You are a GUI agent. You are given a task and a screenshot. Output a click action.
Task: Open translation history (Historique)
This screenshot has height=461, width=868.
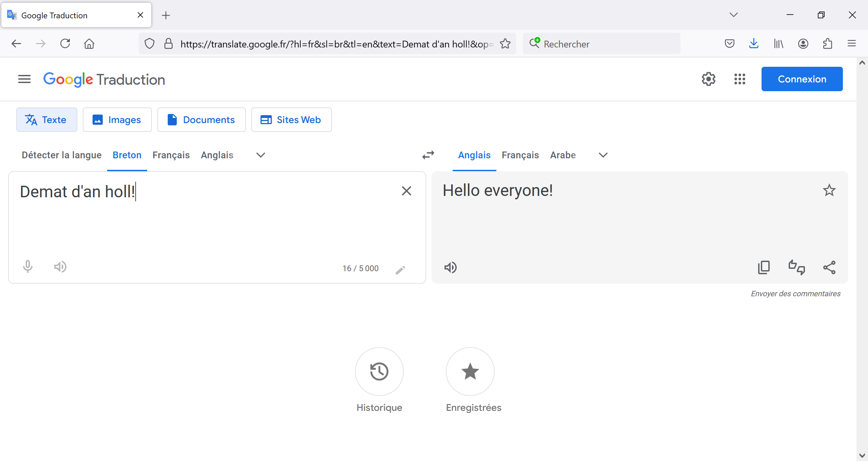click(379, 372)
